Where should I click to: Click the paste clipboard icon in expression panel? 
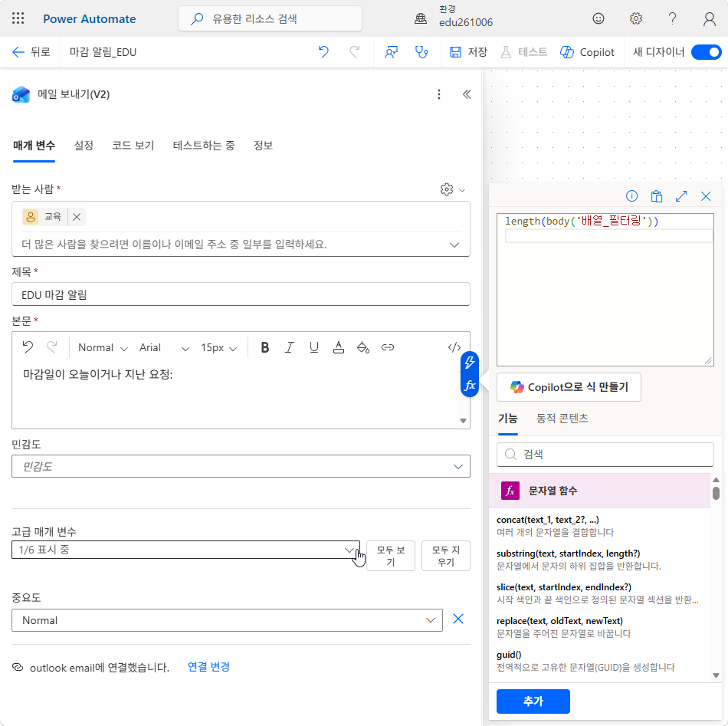657,196
